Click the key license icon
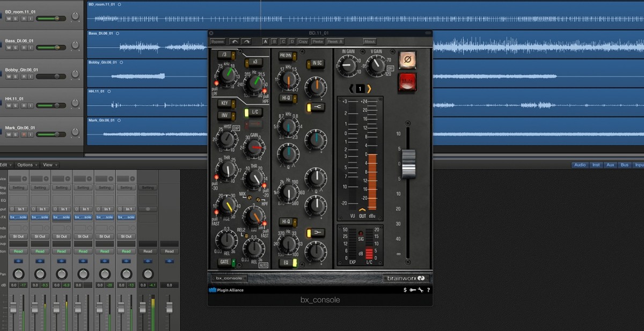 413,290
